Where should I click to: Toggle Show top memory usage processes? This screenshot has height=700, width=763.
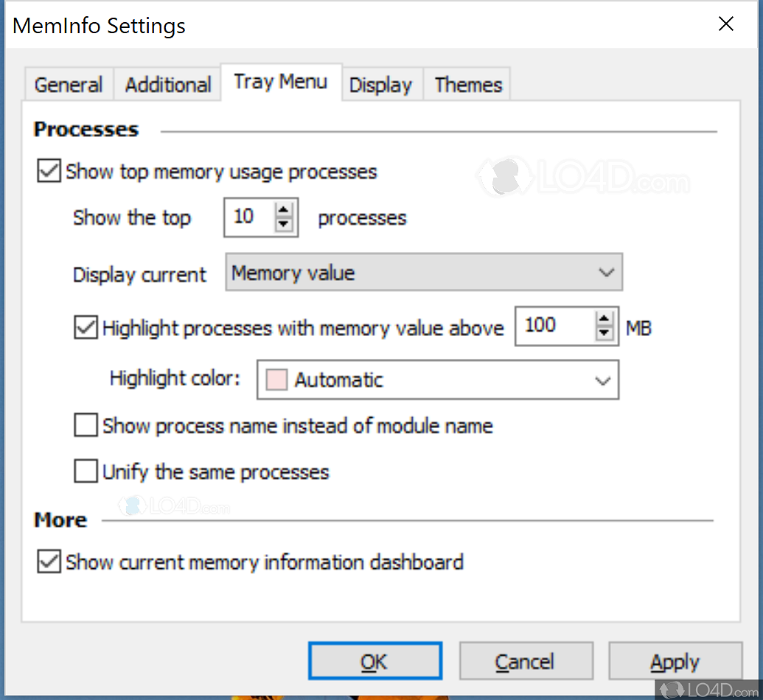click(49, 172)
